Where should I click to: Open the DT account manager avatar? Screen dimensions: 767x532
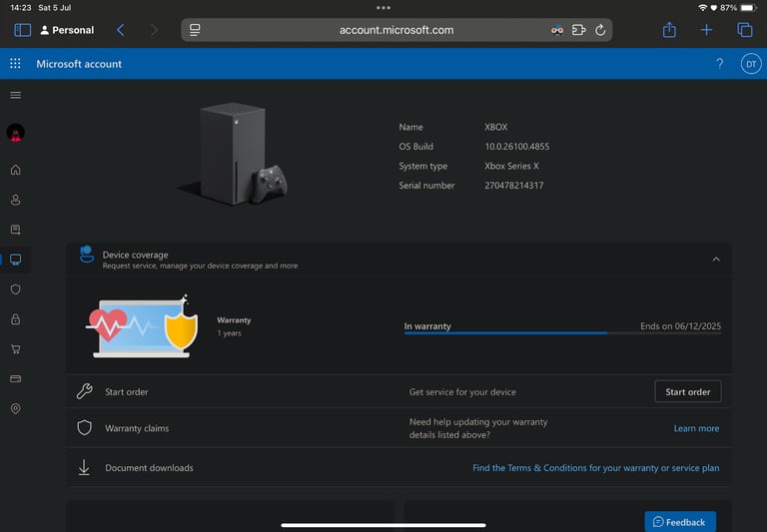pyautogui.click(x=751, y=64)
